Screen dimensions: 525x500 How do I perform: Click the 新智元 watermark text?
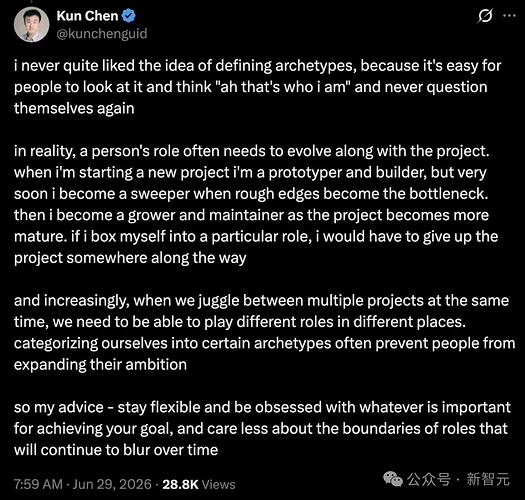488,479
